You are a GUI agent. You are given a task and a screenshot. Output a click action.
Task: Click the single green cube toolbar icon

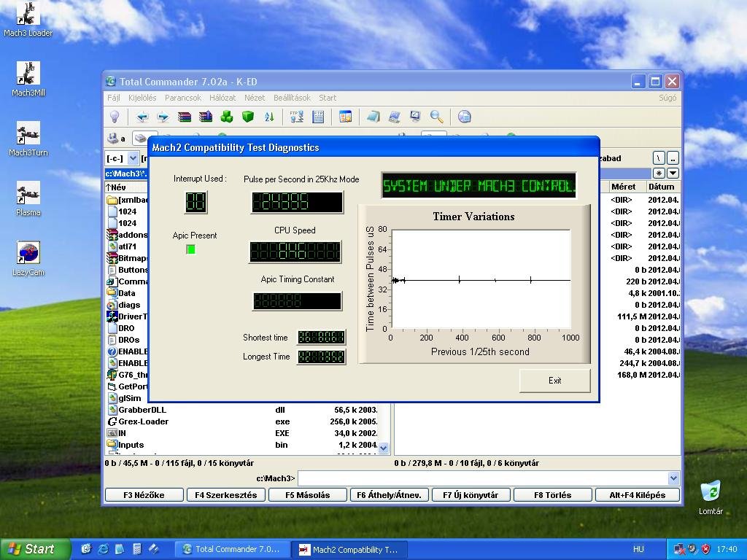click(x=248, y=117)
